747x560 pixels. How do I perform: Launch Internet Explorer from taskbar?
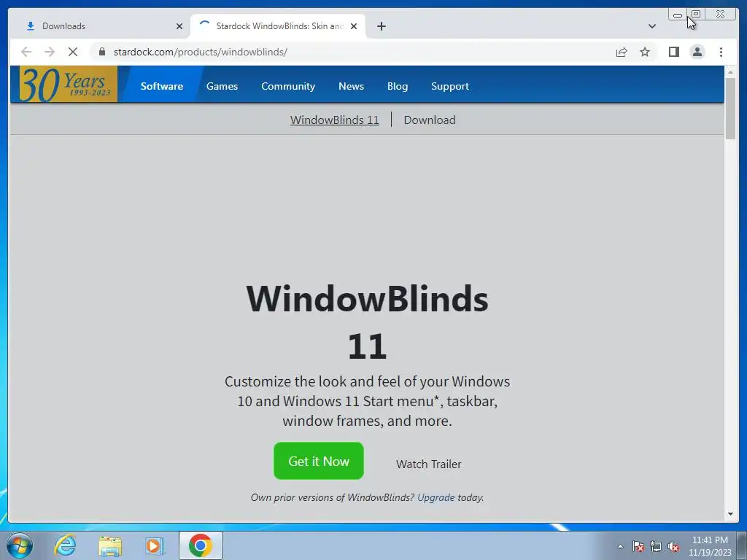(x=65, y=545)
